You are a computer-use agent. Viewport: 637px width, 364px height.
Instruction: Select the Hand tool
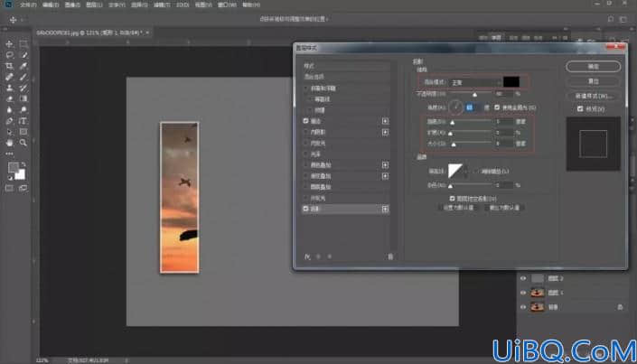(9, 143)
